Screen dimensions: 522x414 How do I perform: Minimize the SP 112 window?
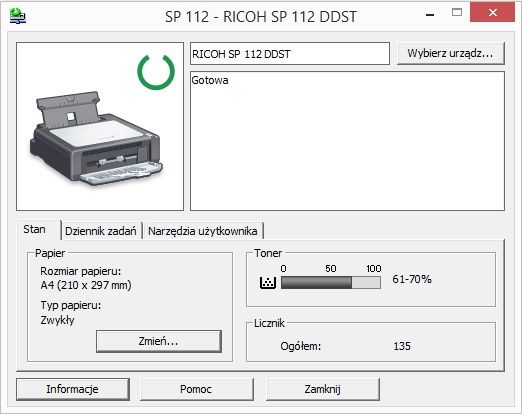pyautogui.click(x=430, y=14)
